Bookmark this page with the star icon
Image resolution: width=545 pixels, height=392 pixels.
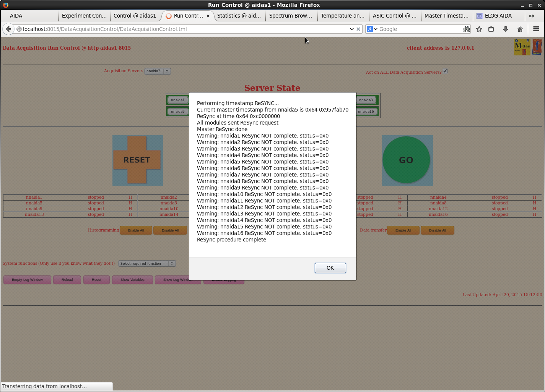click(x=479, y=29)
